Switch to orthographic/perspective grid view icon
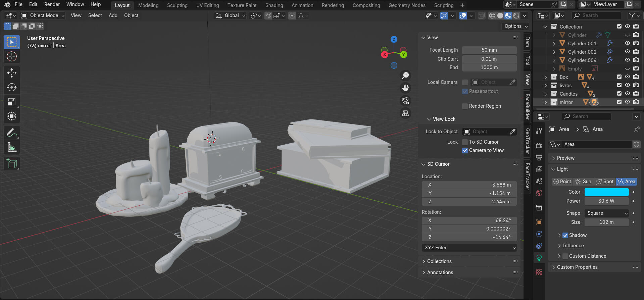Screen dimensions: 644x300 [405, 113]
